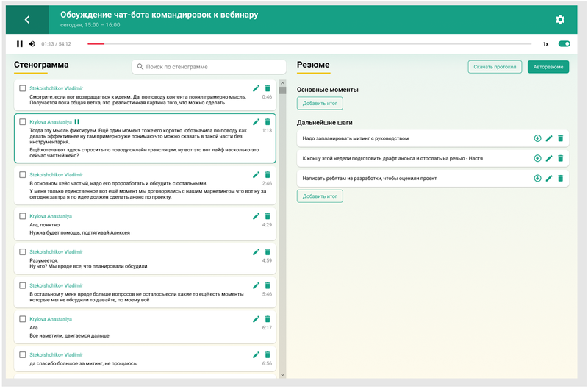
Task: Open settings via the gear icon
Action: [x=560, y=20]
